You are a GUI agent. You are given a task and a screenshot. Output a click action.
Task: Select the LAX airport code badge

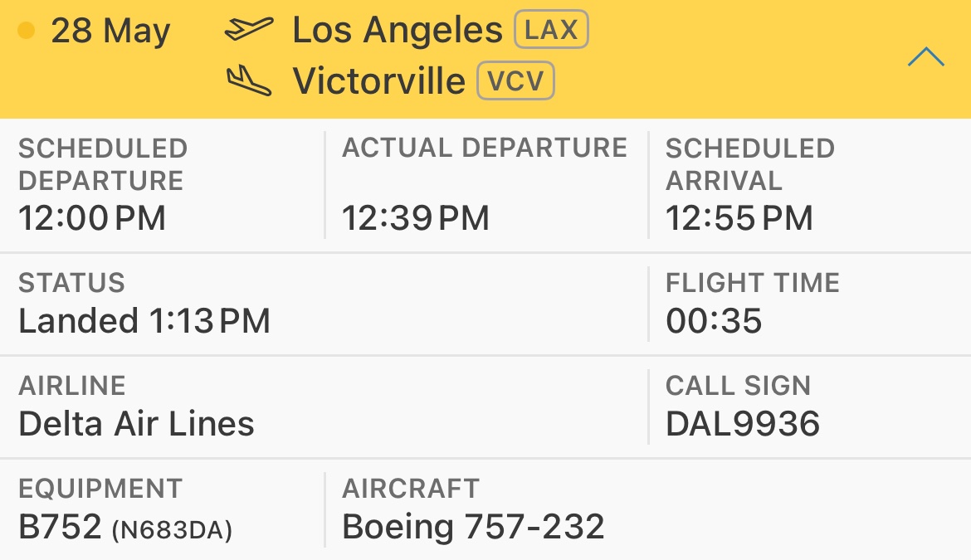point(551,29)
